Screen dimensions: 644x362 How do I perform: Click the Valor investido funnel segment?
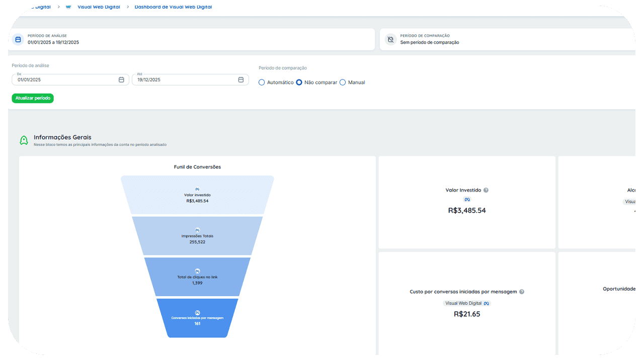click(x=197, y=195)
